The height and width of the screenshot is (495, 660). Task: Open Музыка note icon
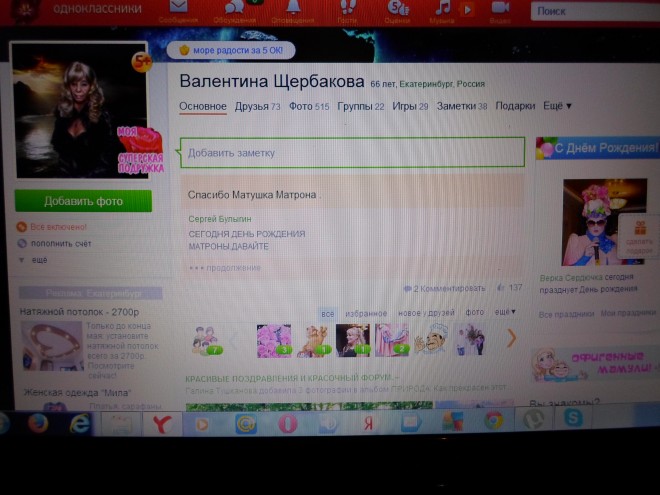443,7
